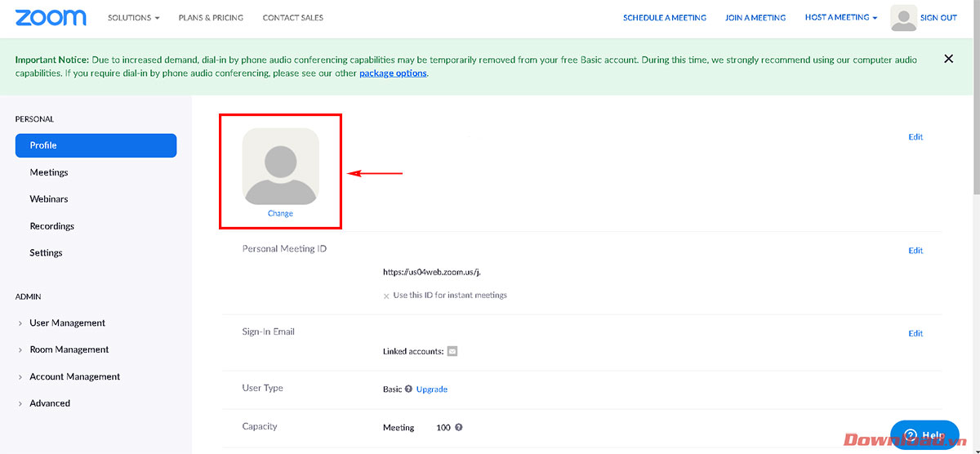Select Meetings in the Personal sidebar

click(x=49, y=172)
